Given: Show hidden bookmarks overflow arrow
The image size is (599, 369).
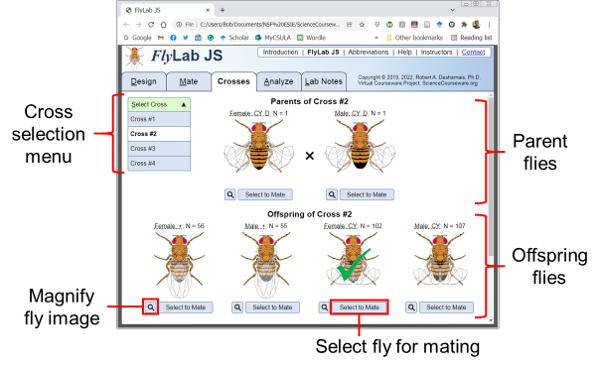Looking at the screenshot, I should pyautogui.click(x=376, y=38).
